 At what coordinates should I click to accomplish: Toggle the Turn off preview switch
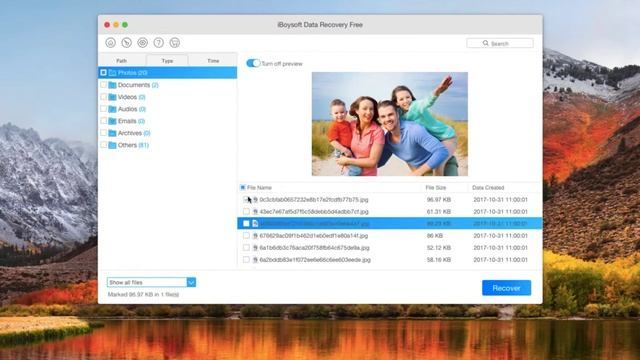[x=253, y=63]
